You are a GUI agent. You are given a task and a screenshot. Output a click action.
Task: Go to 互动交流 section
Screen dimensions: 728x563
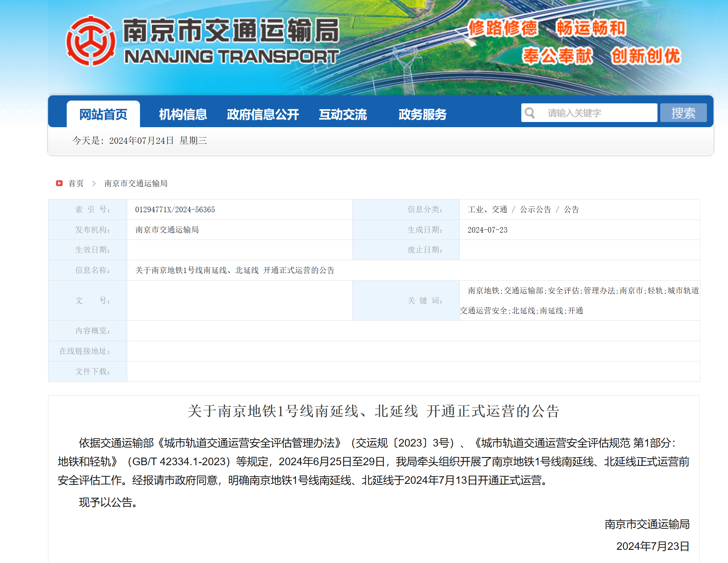(343, 114)
